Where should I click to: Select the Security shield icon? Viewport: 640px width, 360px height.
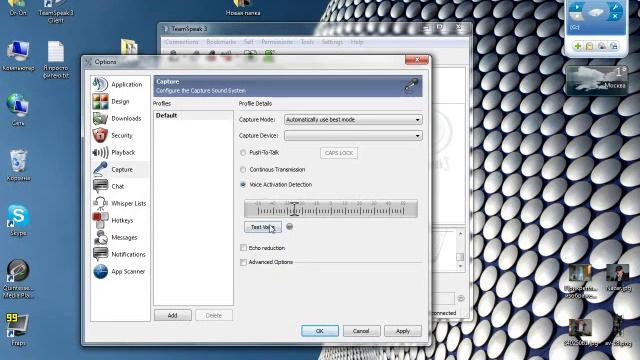pyautogui.click(x=100, y=135)
